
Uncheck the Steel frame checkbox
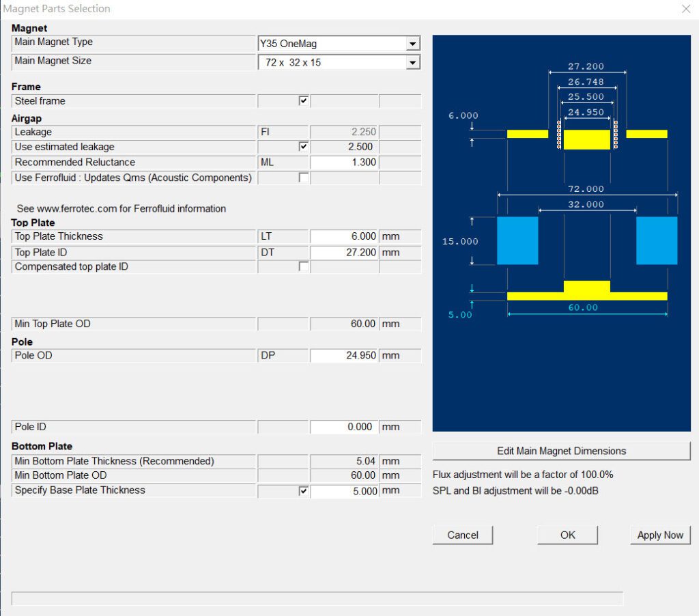pyautogui.click(x=304, y=101)
